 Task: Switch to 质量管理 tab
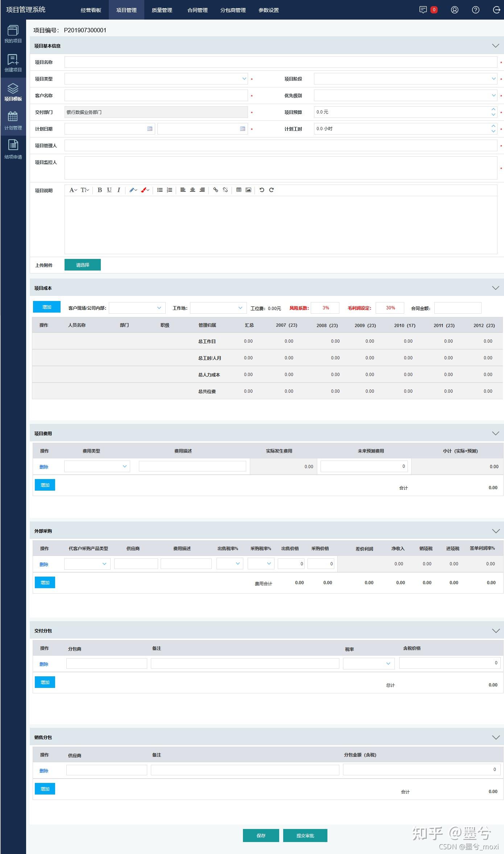[x=162, y=10]
